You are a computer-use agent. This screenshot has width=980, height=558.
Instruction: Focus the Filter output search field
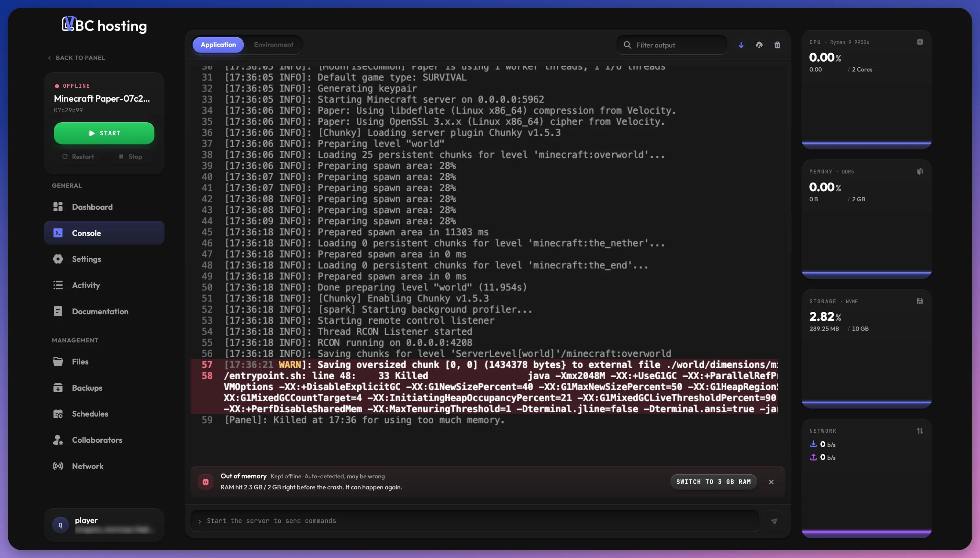pos(672,45)
